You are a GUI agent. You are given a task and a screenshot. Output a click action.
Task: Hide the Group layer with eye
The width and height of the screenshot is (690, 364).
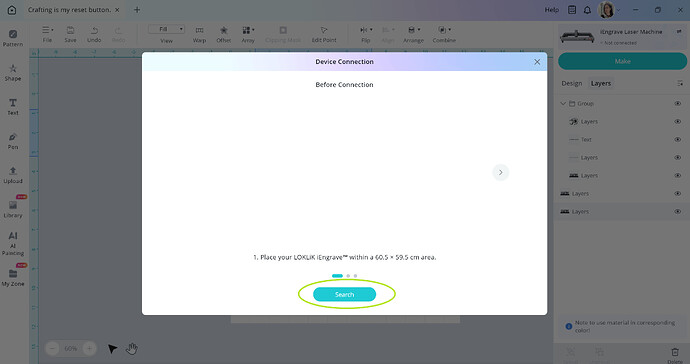[678, 103]
